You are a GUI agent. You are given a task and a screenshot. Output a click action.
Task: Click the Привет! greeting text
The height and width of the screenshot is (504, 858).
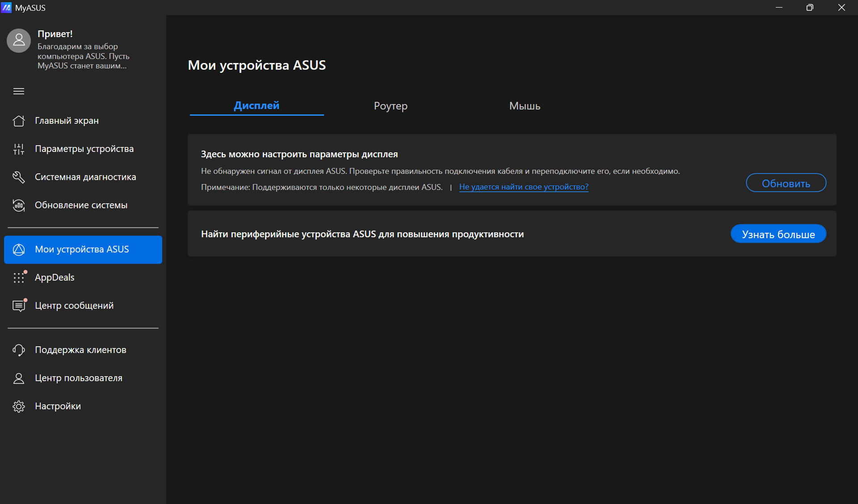pyautogui.click(x=55, y=34)
